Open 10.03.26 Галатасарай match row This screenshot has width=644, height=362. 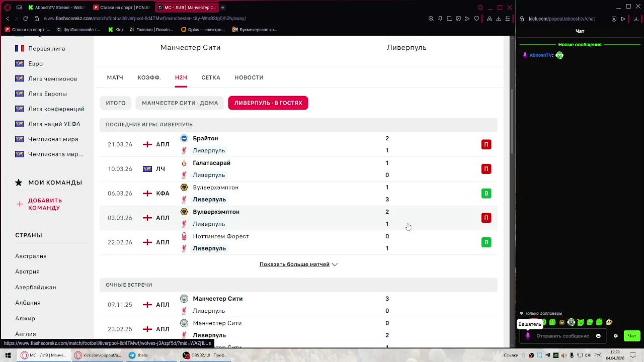tap(298, 169)
